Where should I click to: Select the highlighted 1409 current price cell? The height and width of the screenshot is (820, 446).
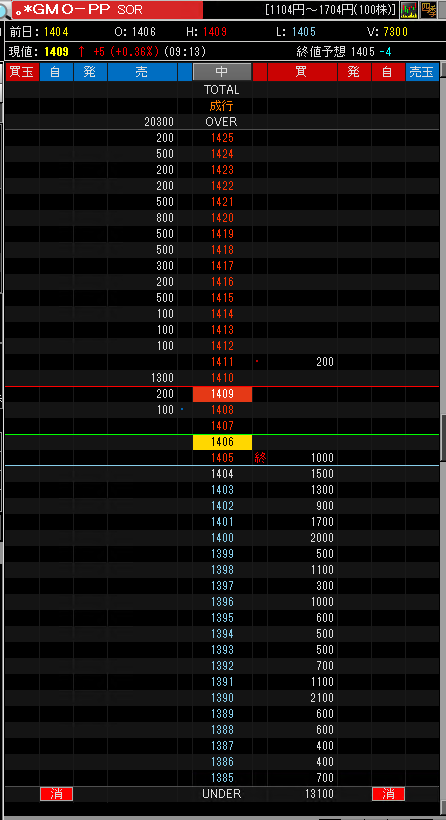[222, 394]
